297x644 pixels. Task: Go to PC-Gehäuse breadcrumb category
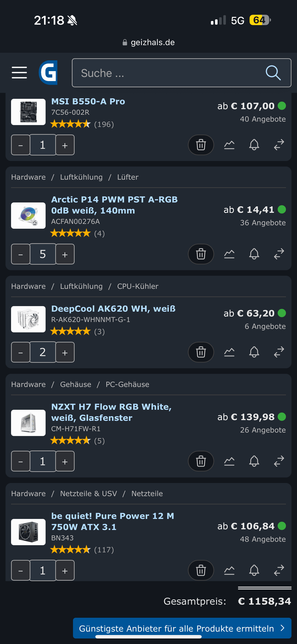click(127, 384)
